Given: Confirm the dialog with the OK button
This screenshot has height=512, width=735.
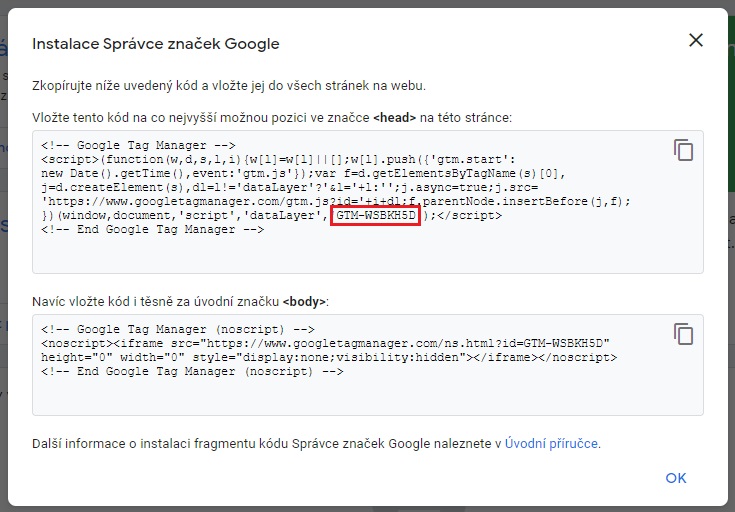Looking at the screenshot, I should (675, 478).
